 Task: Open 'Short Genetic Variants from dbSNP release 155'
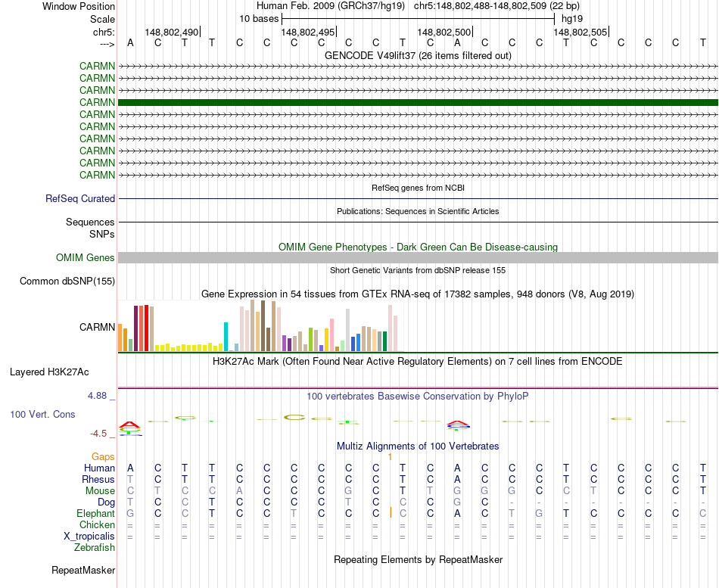tap(418, 270)
